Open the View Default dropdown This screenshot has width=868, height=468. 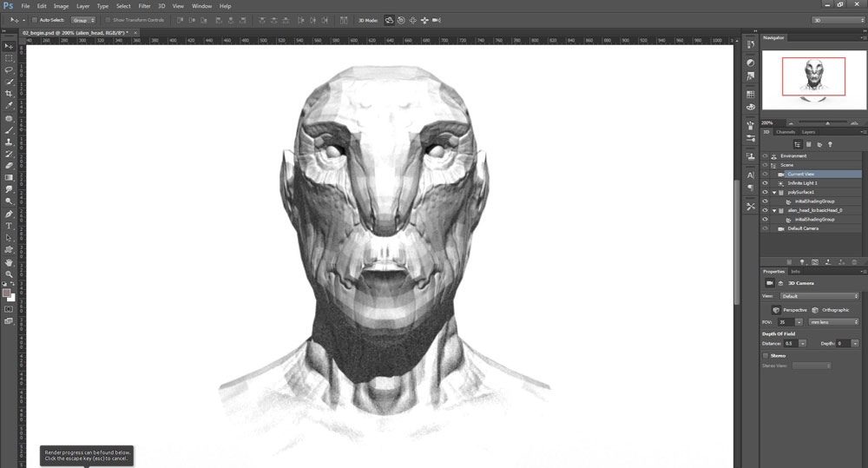(x=819, y=296)
